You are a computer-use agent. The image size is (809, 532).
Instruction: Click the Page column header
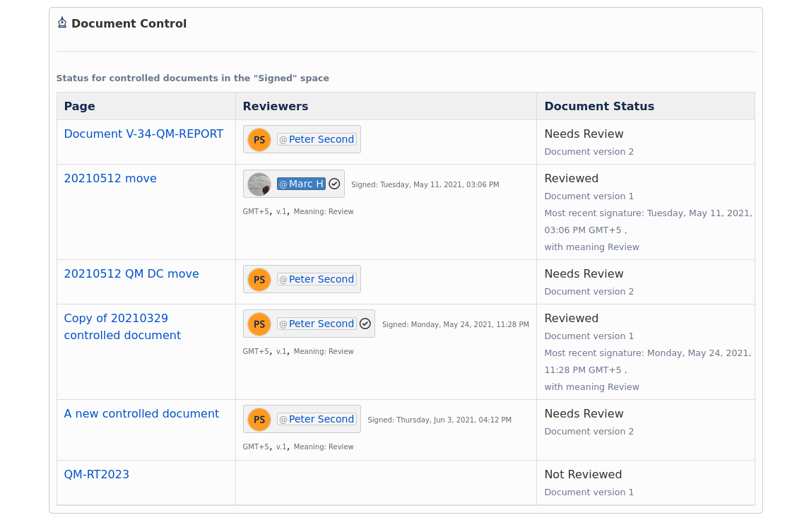coord(79,106)
